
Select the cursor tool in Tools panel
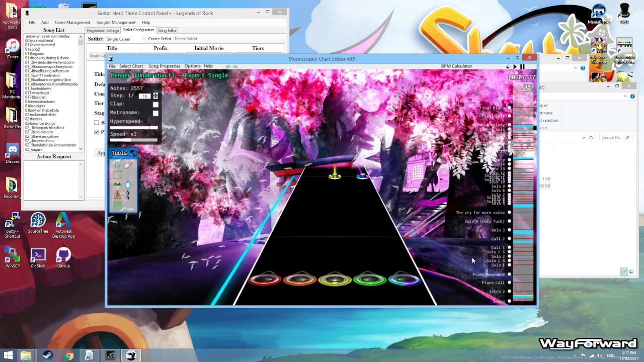(117, 164)
